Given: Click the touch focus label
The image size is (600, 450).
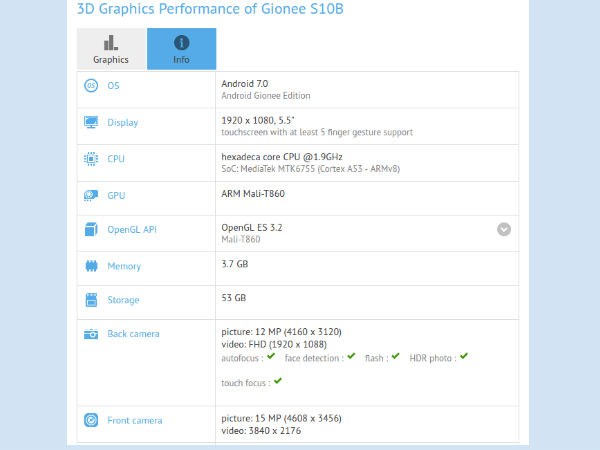Looking at the screenshot, I should point(246,383).
